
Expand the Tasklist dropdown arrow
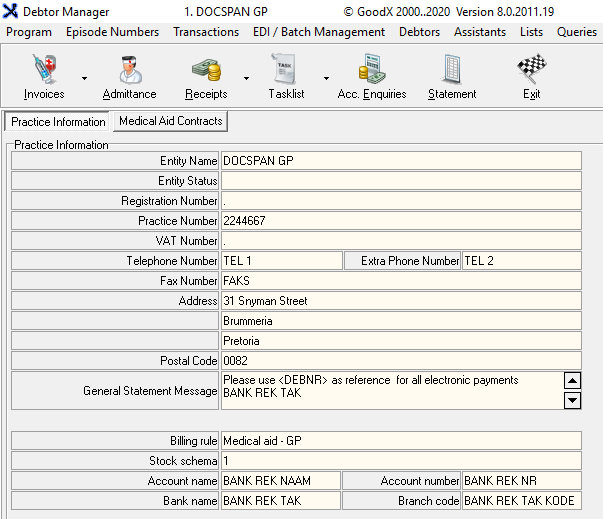[x=326, y=78]
